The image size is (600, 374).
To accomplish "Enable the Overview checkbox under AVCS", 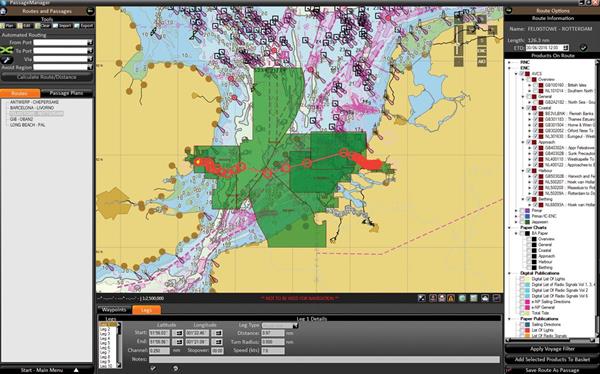I will [528, 79].
